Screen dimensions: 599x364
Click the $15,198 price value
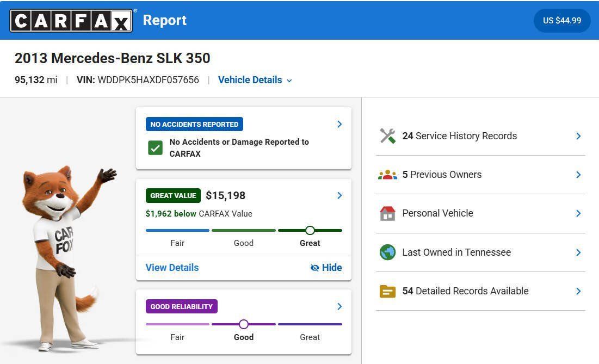click(225, 195)
